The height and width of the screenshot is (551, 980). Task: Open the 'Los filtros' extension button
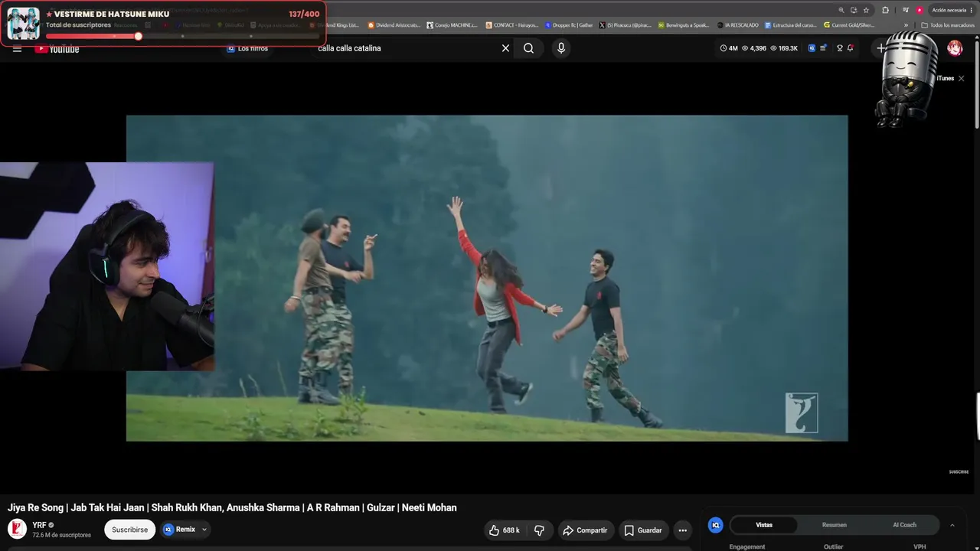point(247,48)
